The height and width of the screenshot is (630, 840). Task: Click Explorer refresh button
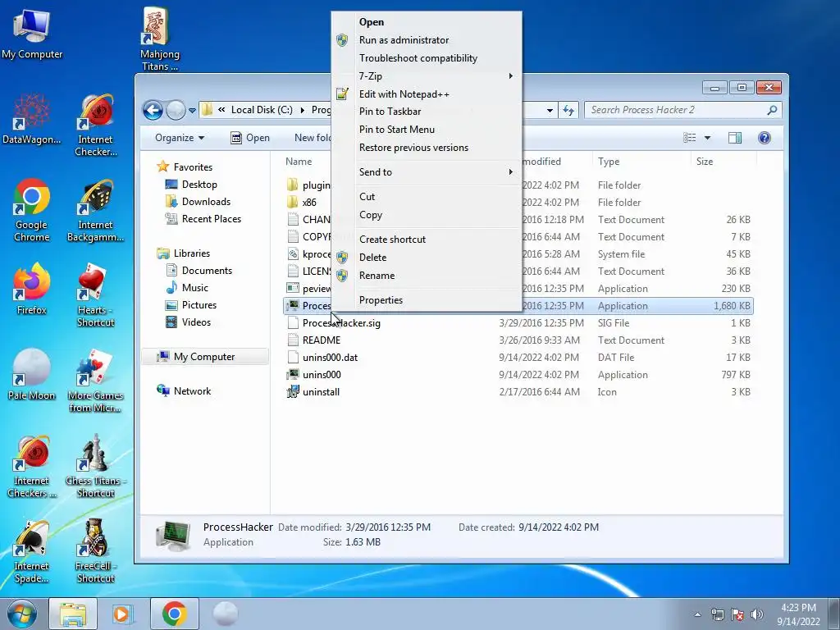[568, 111]
